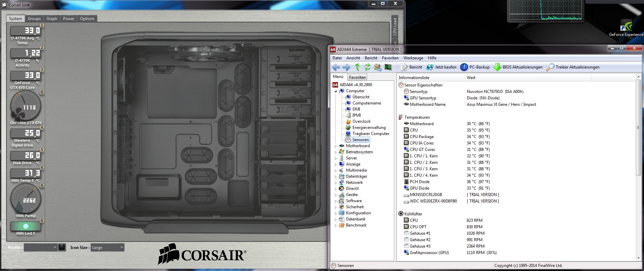Open the Werkzeuge menu
The image size is (644, 271).
pyautogui.click(x=413, y=58)
